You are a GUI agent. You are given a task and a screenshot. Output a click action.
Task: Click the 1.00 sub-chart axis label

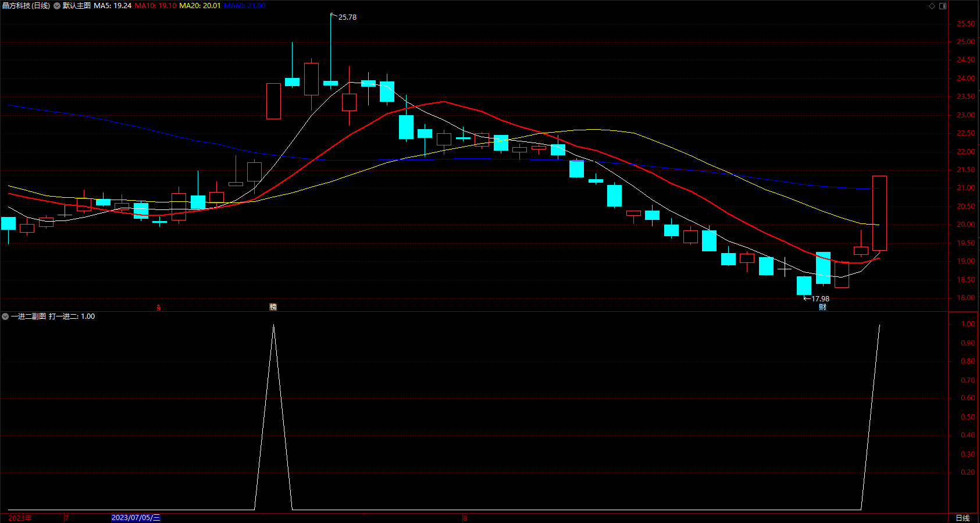tap(968, 324)
